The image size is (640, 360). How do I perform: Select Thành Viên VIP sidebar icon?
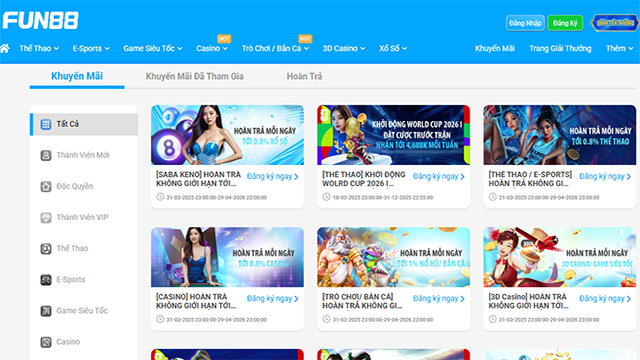[46, 218]
